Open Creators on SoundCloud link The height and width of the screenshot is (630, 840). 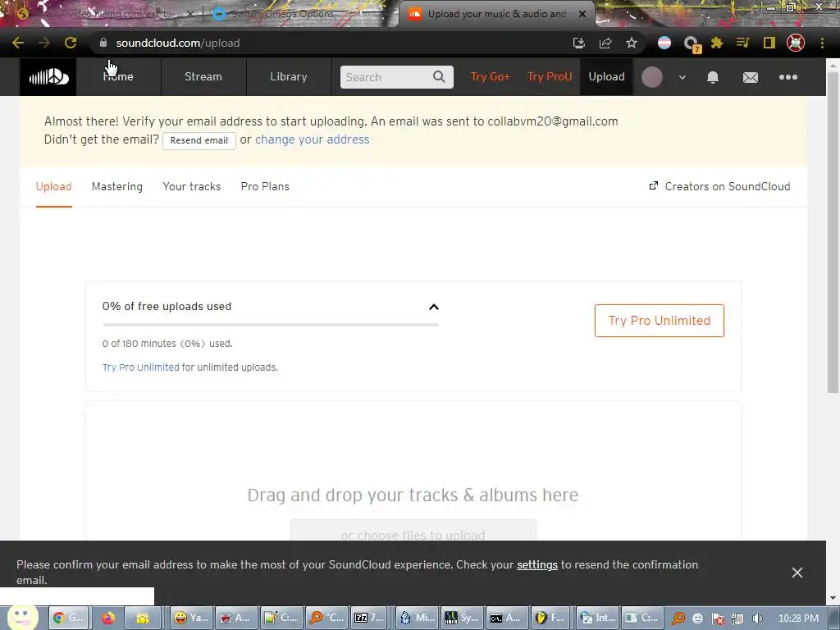727,186
